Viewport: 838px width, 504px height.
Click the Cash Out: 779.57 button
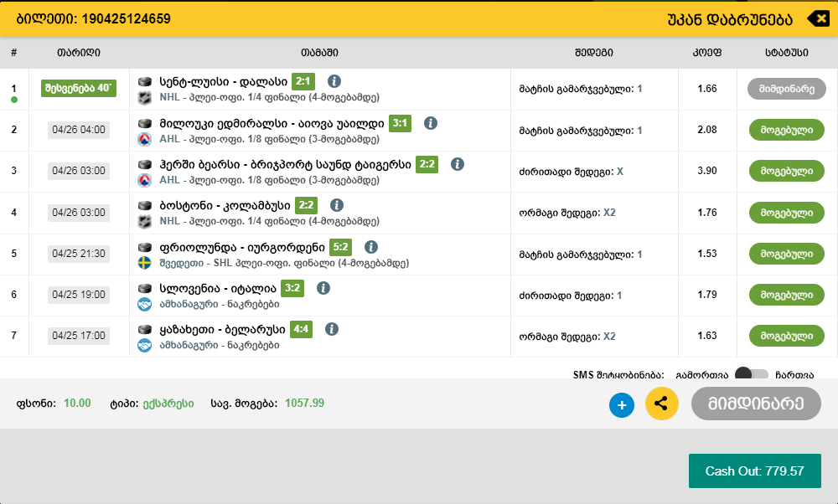click(755, 471)
